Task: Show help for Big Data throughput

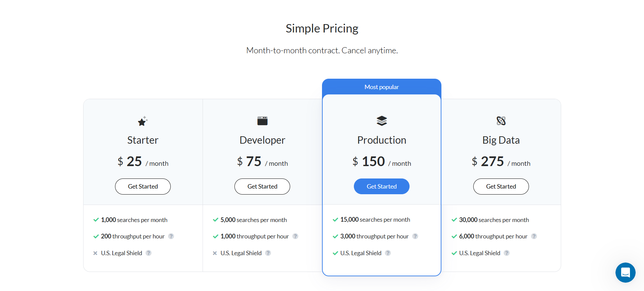Action: point(534,236)
